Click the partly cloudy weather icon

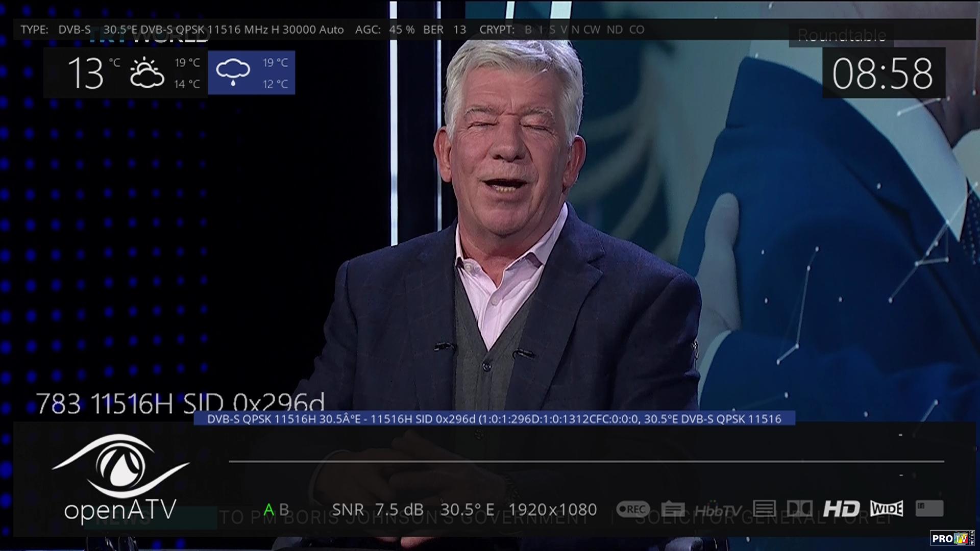point(147,73)
